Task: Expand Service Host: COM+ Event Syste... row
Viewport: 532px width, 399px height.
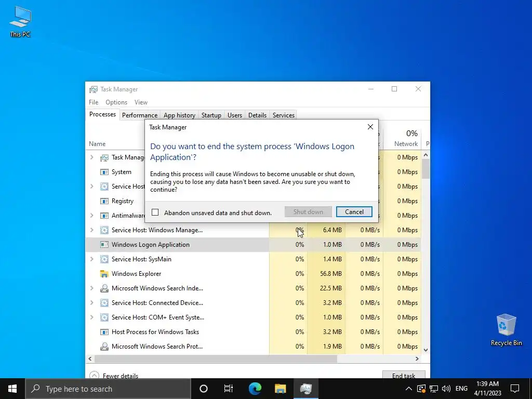Action: tap(91, 317)
